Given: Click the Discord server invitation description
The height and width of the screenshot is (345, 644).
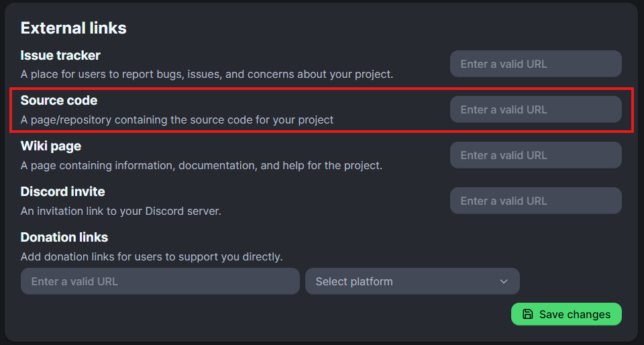Looking at the screenshot, I should point(121,211).
